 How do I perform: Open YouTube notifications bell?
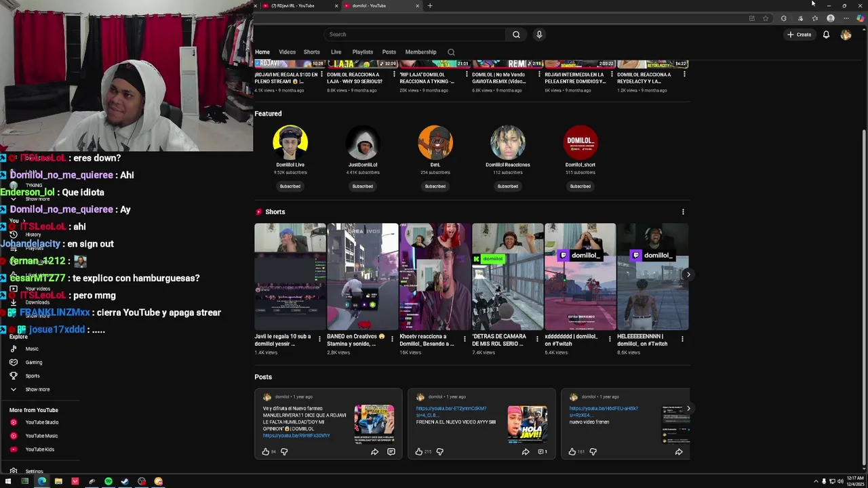(826, 35)
